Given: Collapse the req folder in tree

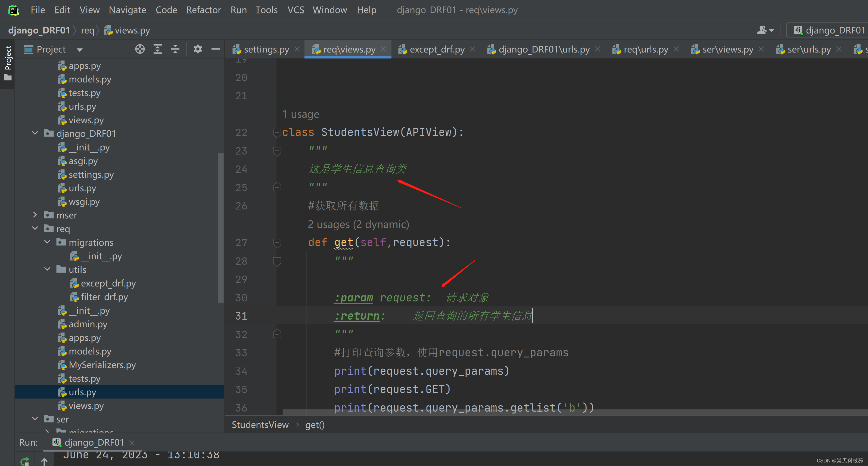Looking at the screenshot, I should [35, 228].
